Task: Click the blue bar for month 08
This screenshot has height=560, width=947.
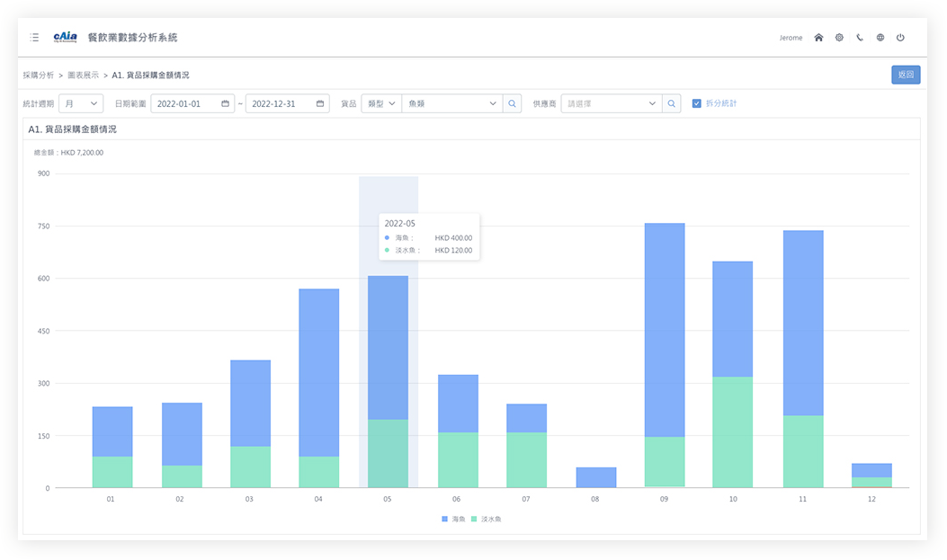Action: (x=596, y=477)
